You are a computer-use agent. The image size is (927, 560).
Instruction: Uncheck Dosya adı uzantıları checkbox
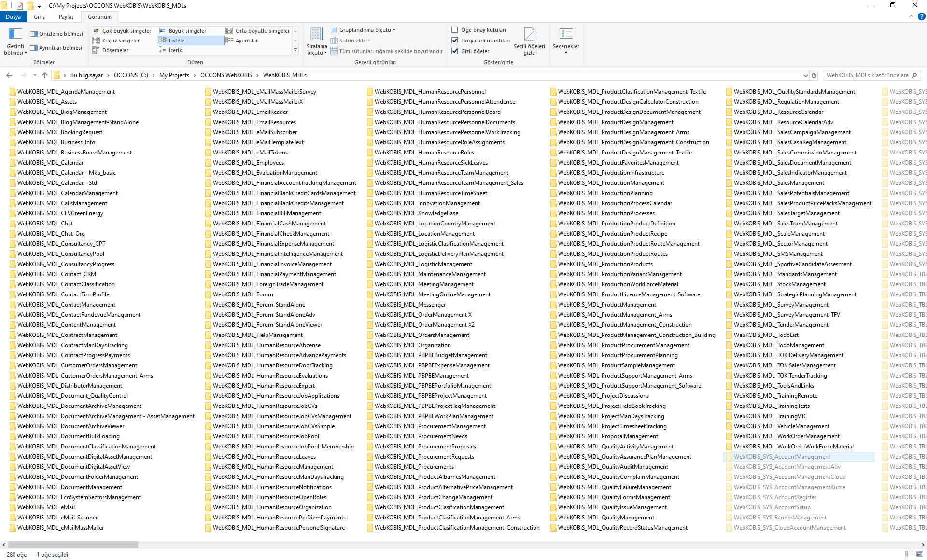[x=454, y=41]
